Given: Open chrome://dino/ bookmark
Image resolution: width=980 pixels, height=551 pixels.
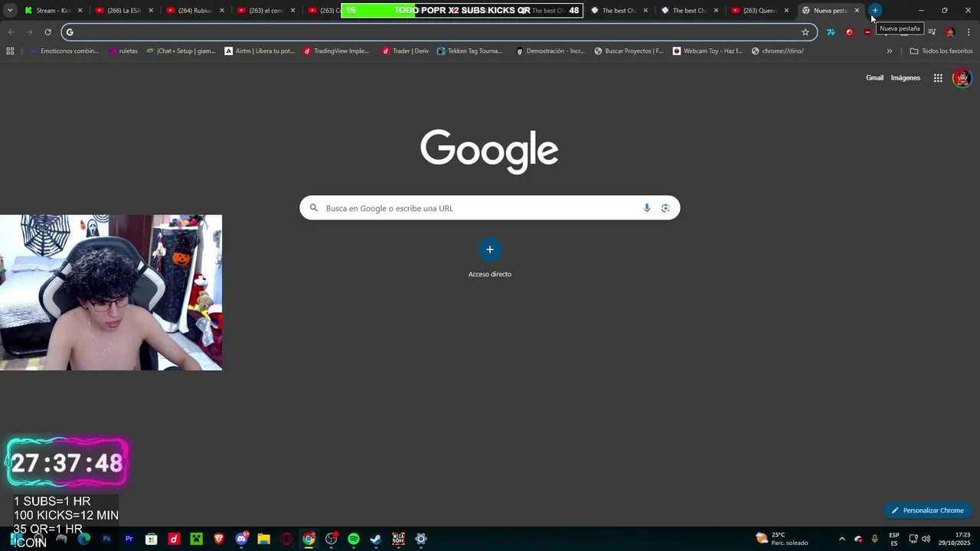Looking at the screenshot, I should coord(778,51).
